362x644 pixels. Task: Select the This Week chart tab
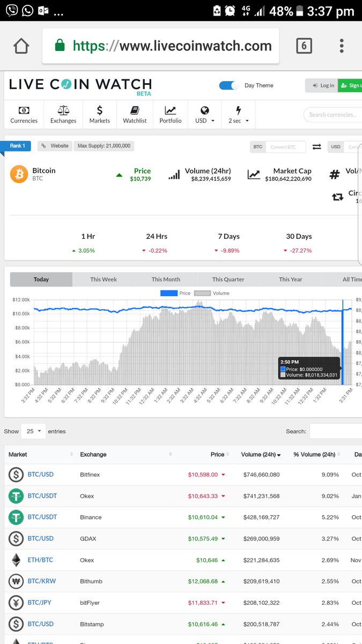coord(104,280)
